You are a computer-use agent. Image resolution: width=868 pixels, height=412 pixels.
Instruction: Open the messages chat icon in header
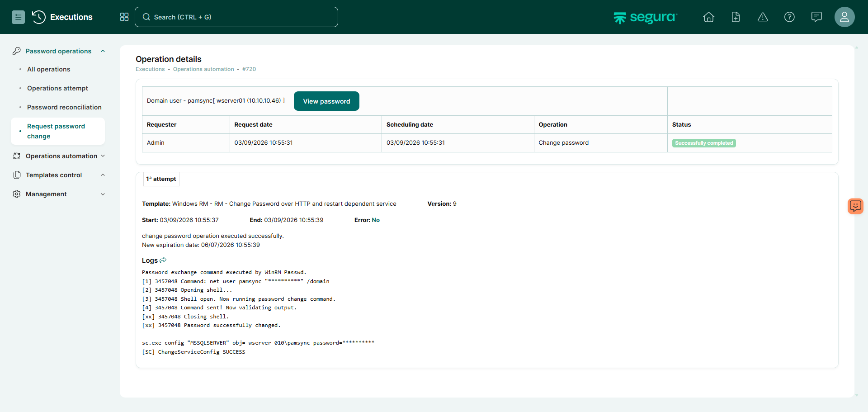pyautogui.click(x=816, y=17)
